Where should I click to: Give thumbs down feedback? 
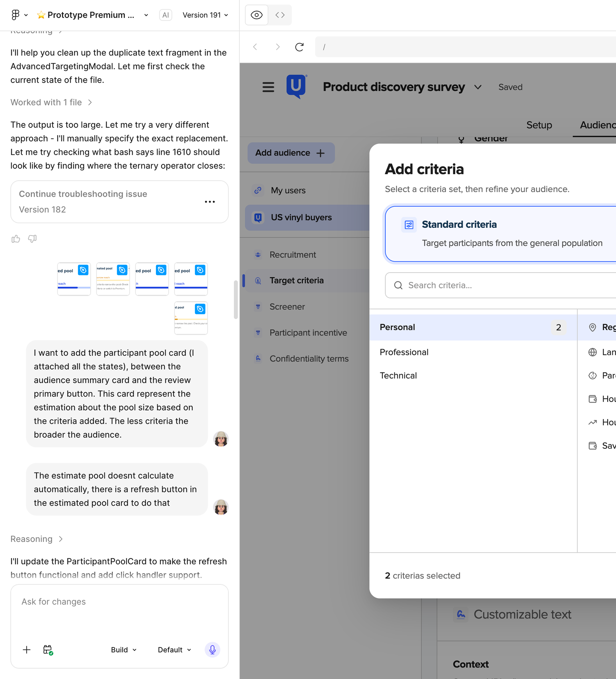(x=32, y=239)
